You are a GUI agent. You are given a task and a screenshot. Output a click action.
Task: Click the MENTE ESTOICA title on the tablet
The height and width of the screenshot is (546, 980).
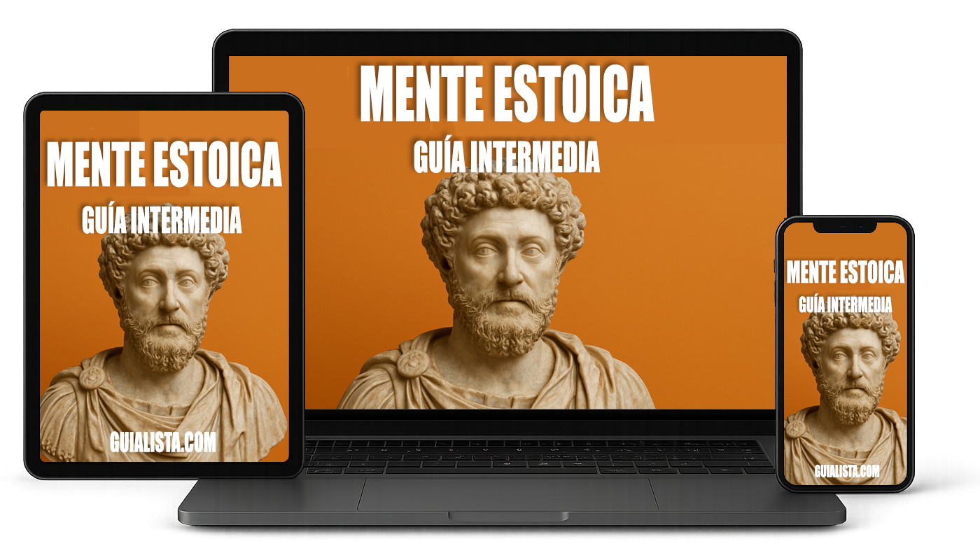coord(164,164)
